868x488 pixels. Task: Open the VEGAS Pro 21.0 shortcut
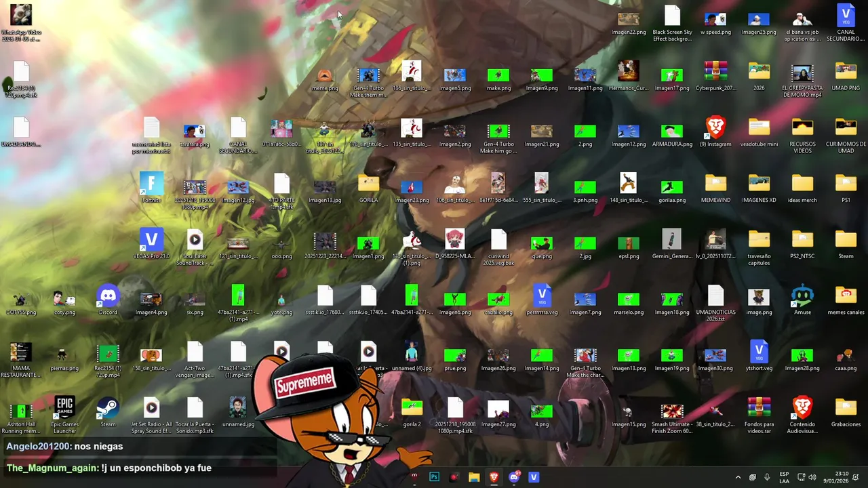pos(151,244)
